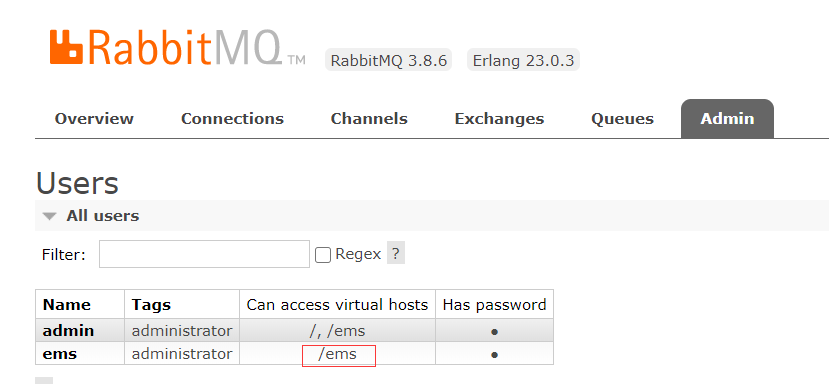Sort users by Tags column header
Screen dimensions: 829x384
point(151,305)
